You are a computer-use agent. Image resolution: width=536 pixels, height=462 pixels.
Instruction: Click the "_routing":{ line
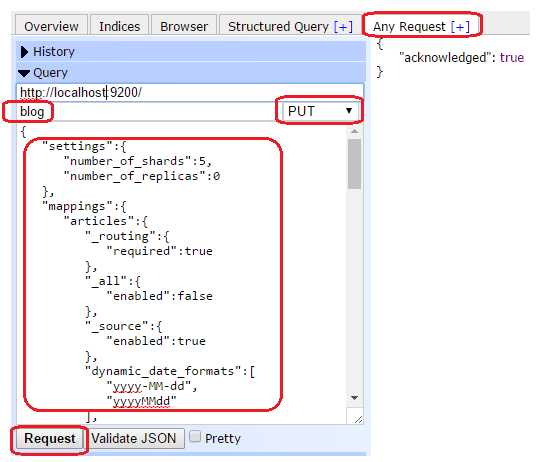(127, 236)
